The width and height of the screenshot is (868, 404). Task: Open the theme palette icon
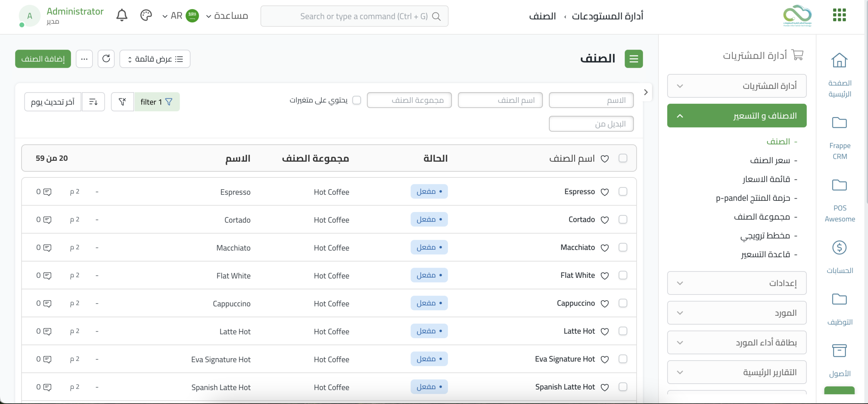tap(146, 16)
